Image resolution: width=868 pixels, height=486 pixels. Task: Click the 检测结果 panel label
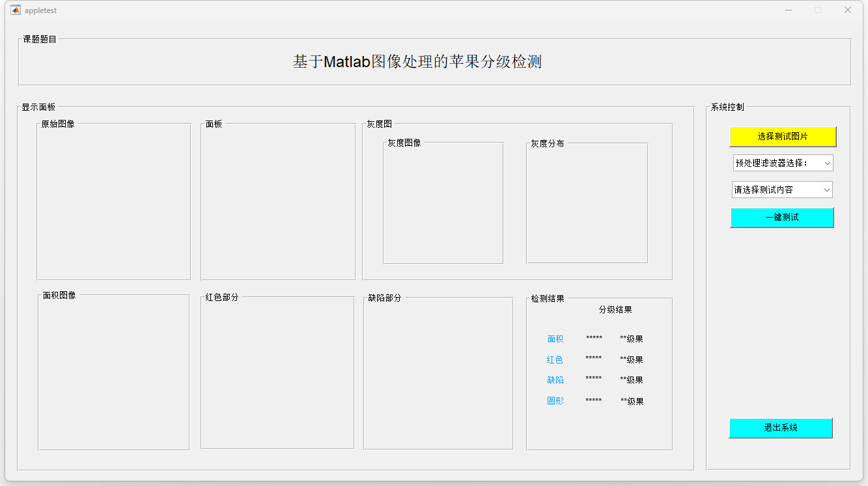click(x=548, y=298)
